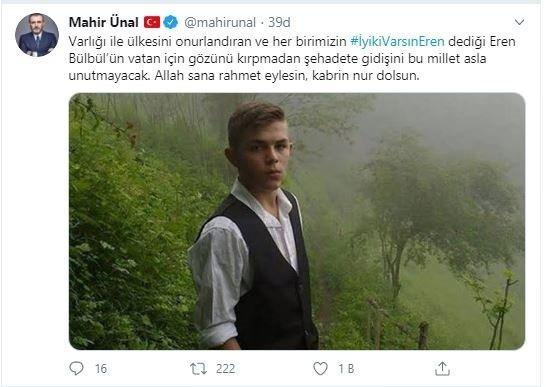
Task: Open the attached foggy forest photo
Action: [297, 221]
